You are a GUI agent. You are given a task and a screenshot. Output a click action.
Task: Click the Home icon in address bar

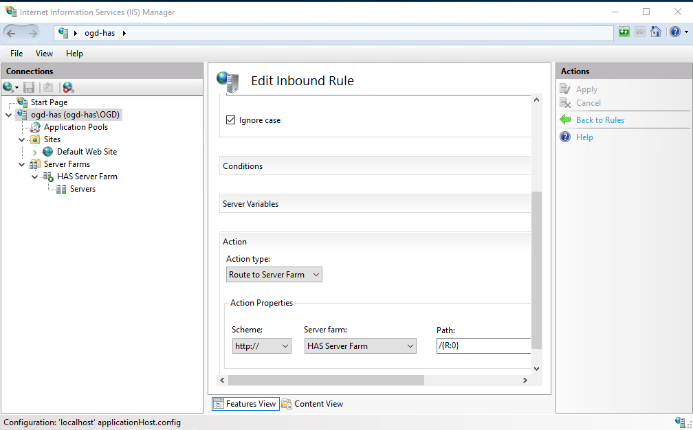click(656, 32)
